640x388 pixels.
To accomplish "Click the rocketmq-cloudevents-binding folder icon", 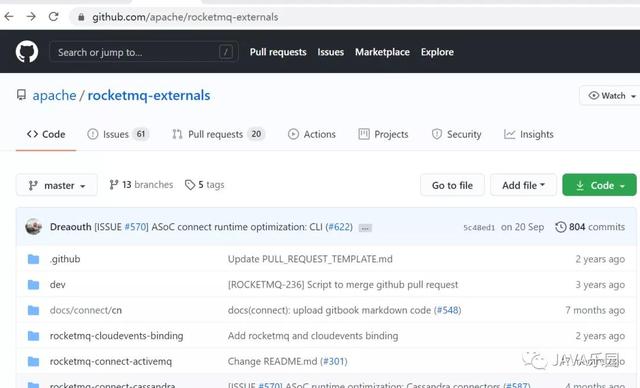I will (33, 336).
